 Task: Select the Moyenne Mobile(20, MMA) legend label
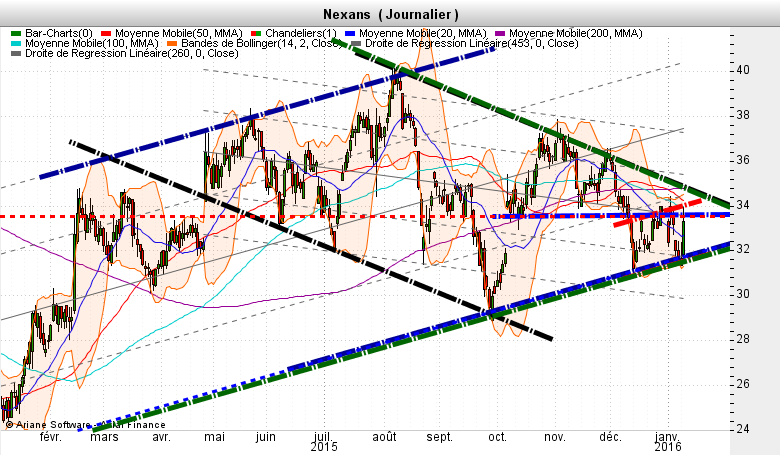[x=423, y=33]
